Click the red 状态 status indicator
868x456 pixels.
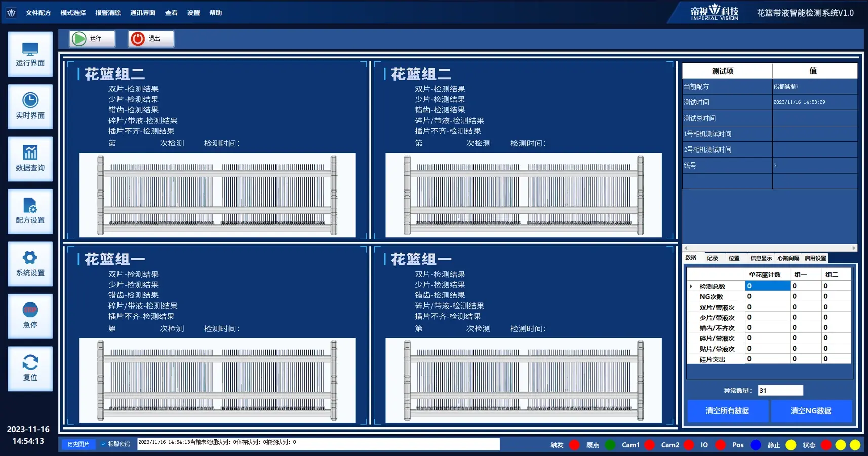coord(826,445)
